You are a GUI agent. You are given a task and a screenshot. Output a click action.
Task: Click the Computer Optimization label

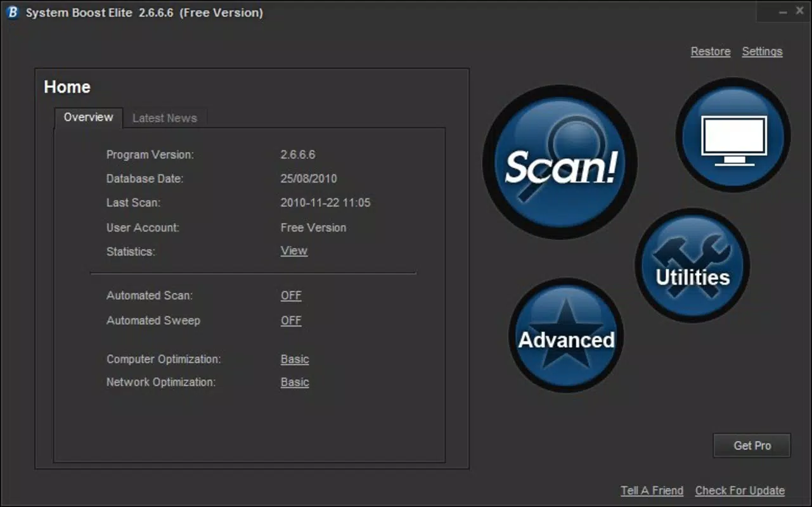coord(164,359)
